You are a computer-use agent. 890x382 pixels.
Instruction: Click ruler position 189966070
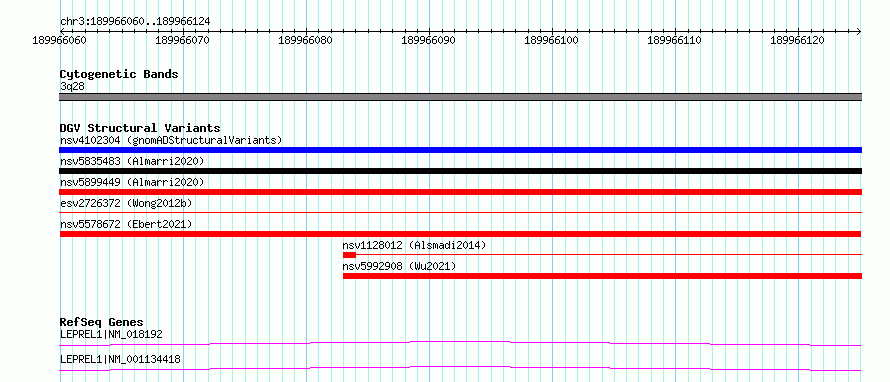183,41
